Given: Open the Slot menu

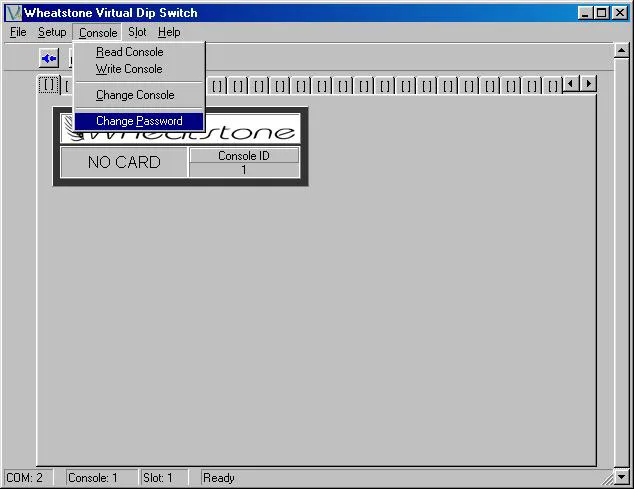Looking at the screenshot, I should (137, 32).
